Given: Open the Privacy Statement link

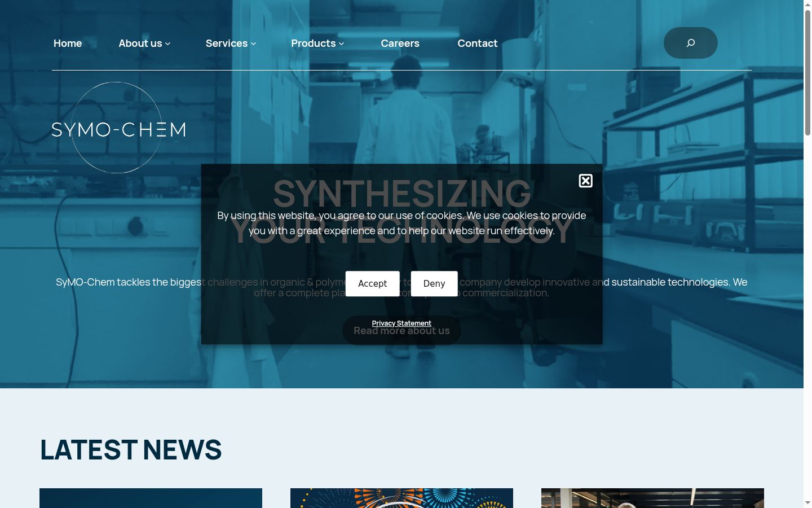Looking at the screenshot, I should [x=401, y=323].
